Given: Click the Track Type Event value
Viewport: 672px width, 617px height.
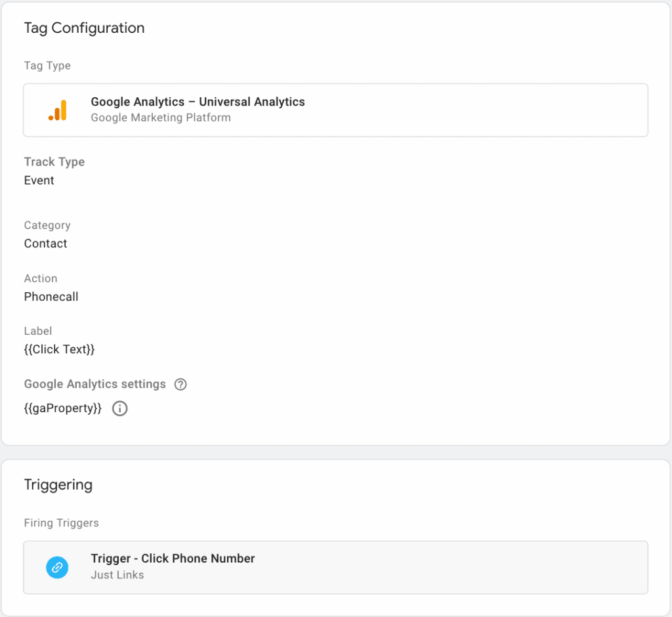Looking at the screenshot, I should click(x=39, y=180).
